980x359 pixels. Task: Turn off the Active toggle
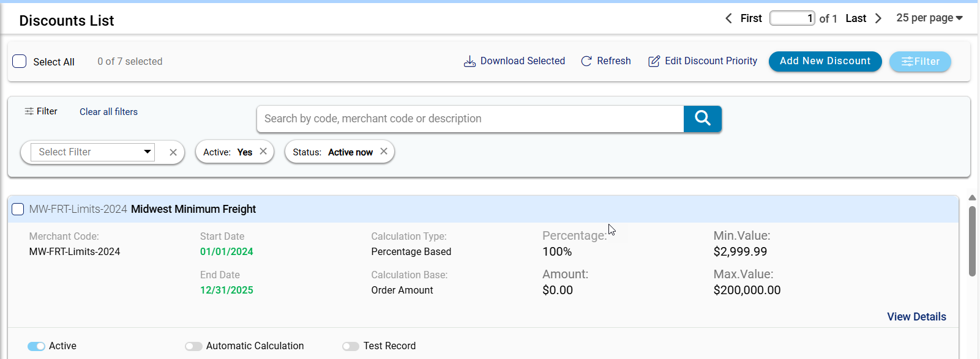point(36,346)
